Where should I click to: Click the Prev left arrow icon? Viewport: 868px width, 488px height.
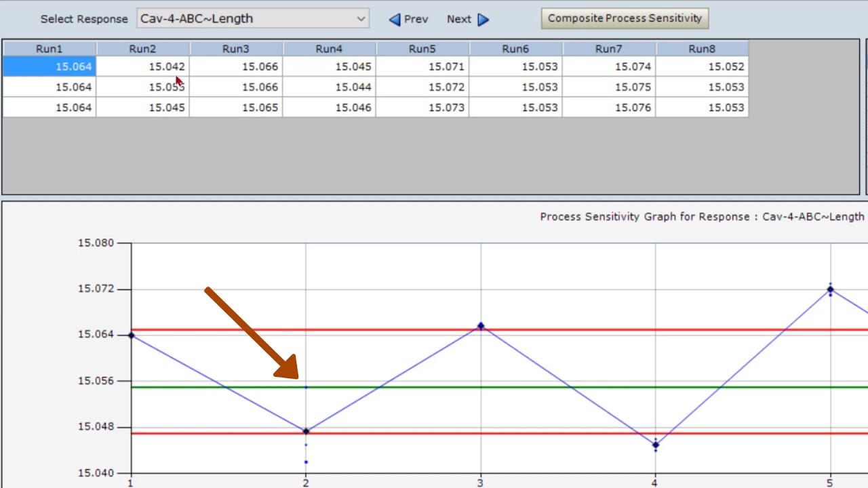click(394, 20)
